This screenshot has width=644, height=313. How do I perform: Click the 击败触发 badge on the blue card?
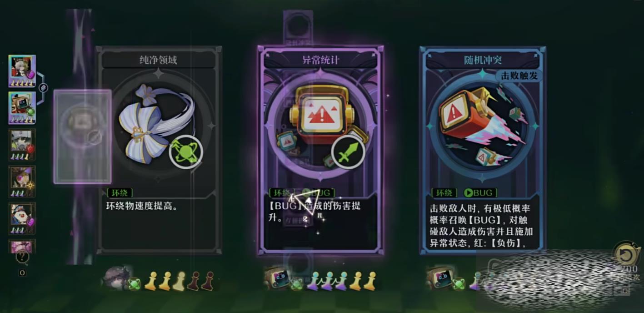pyautogui.click(x=519, y=76)
